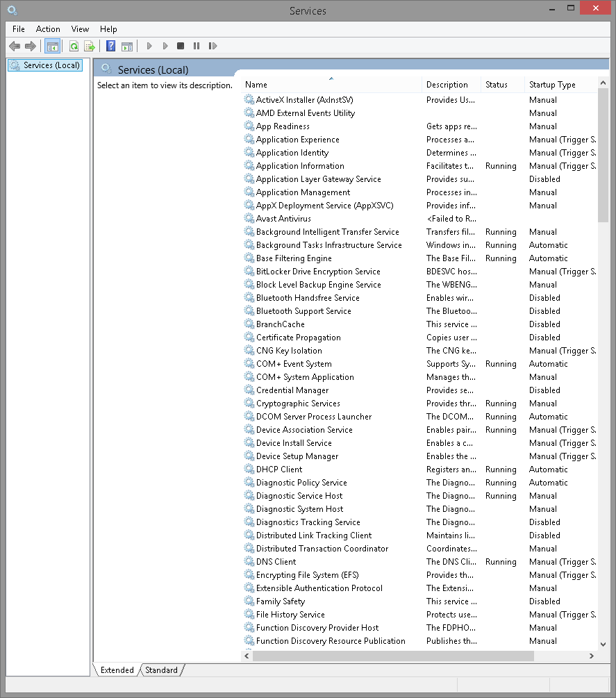Click gear icon beside Family Safety
This screenshot has width=616, height=698.
coord(249,601)
